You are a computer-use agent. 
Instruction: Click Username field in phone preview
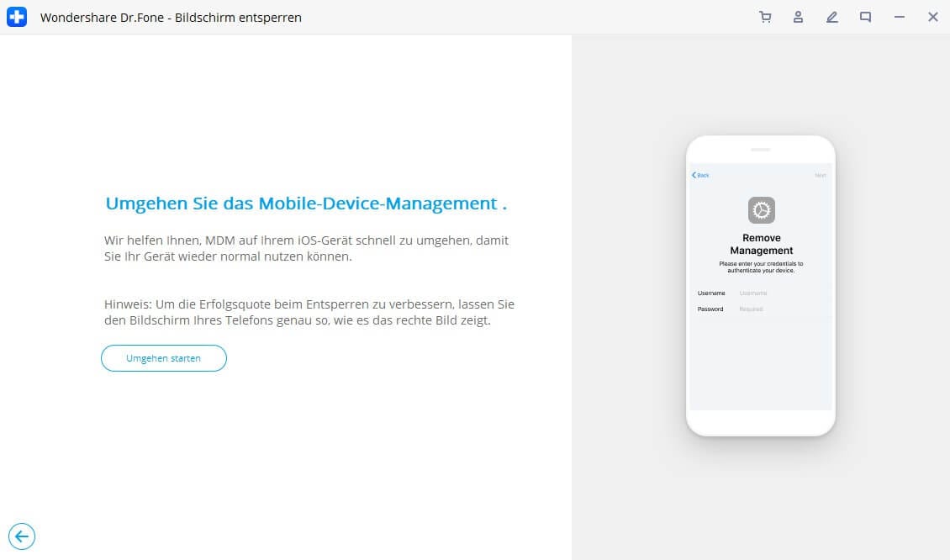click(x=761, y=293)
